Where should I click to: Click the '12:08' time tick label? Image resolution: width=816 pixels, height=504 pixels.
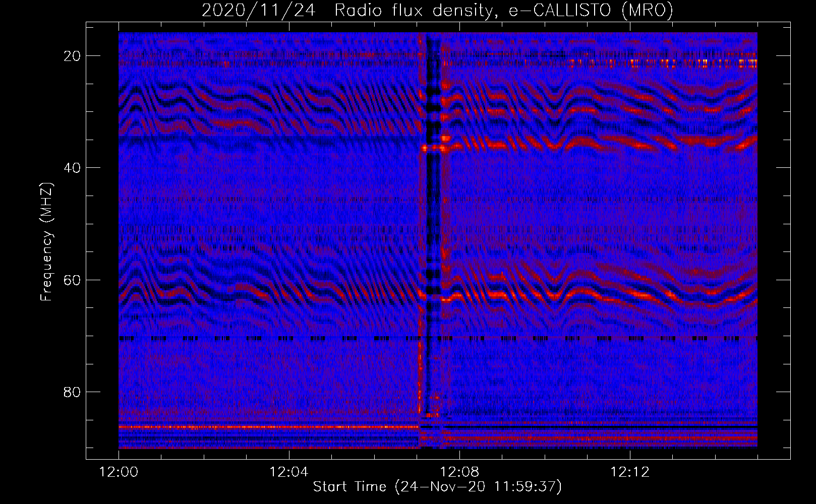click(x=459, y=472)
